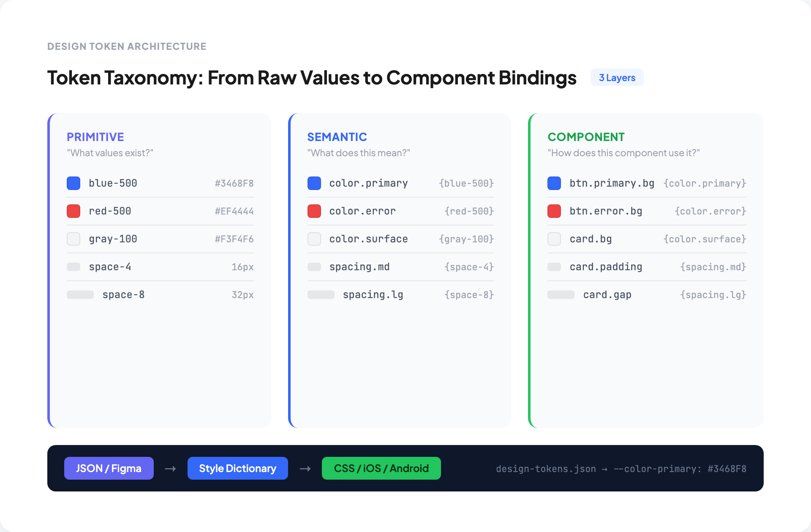Select the color.primary blue swatch
The width and height of the screenshot is (811, 532).
[x=314, y=183]
